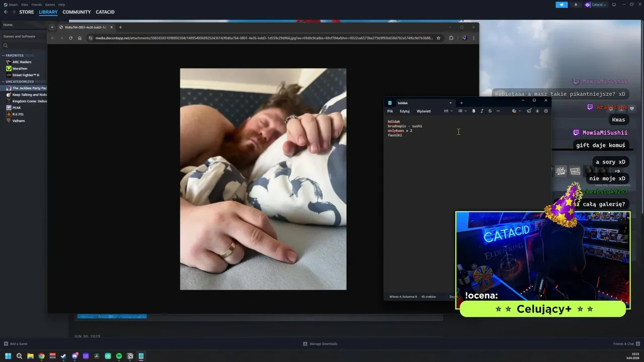Image resolution: width=644 pixels, height=362 pixels.
Task: Bookmark the page with the star icon
Action: tap(438, 38)
